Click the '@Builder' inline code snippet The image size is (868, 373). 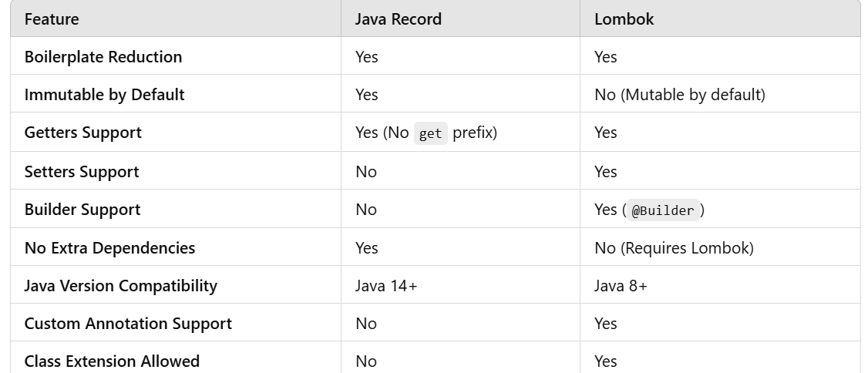point(663,210)
